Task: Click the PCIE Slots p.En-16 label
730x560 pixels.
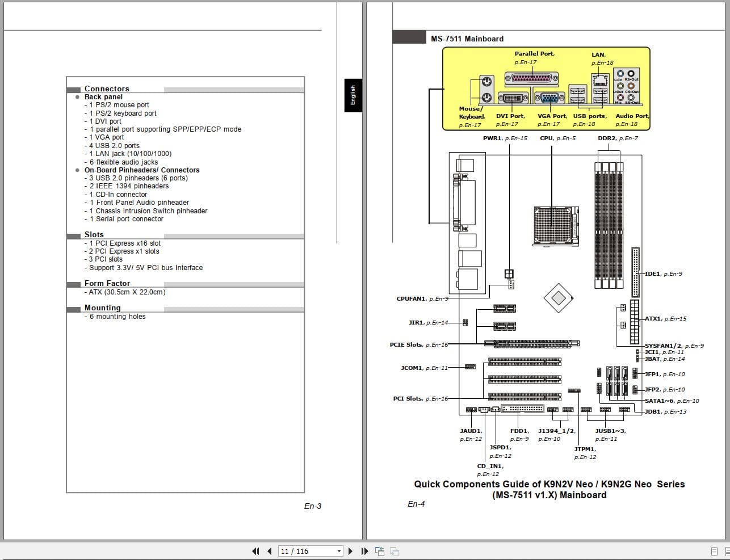Action: pos(419,344)
